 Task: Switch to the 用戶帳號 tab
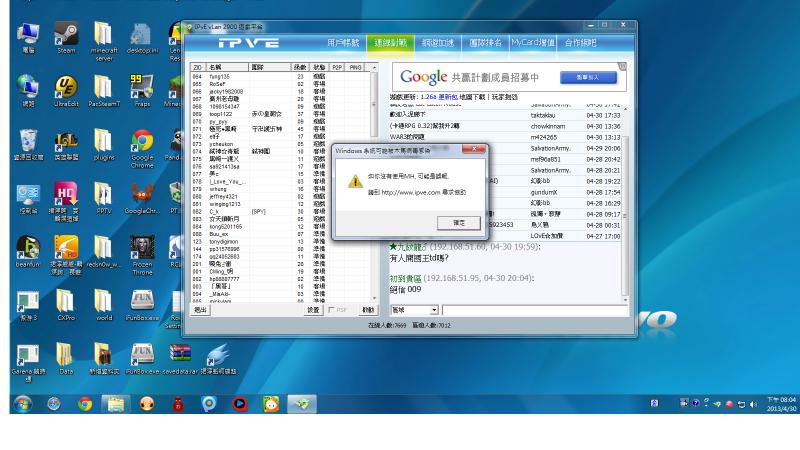pyautogui.click(x=343, y=43)
